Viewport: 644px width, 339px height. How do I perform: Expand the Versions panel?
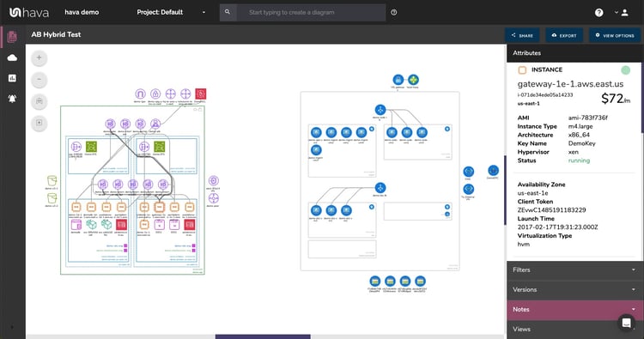[575, 290]
